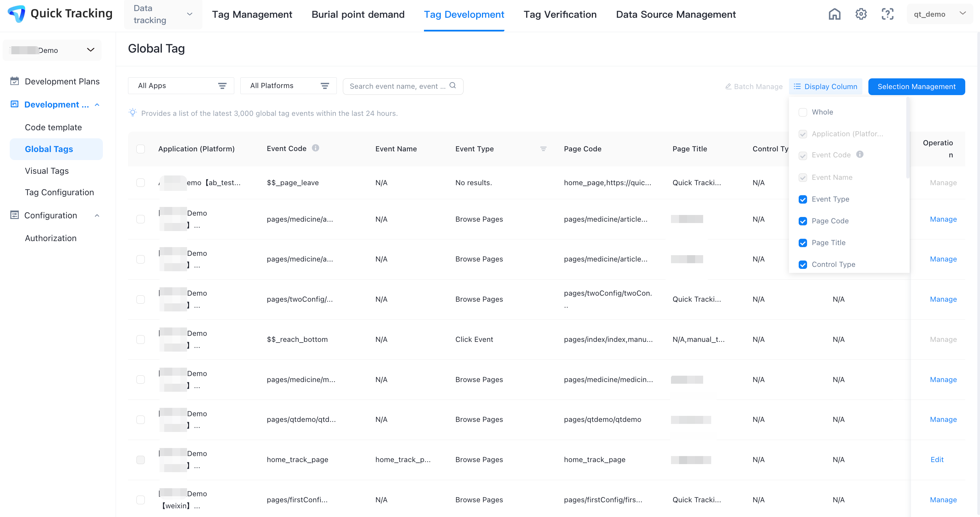The height and width of the screenshot is (517, 980).
Task: Click the Quick Tracking logo
Action: [x=17, y=14]
